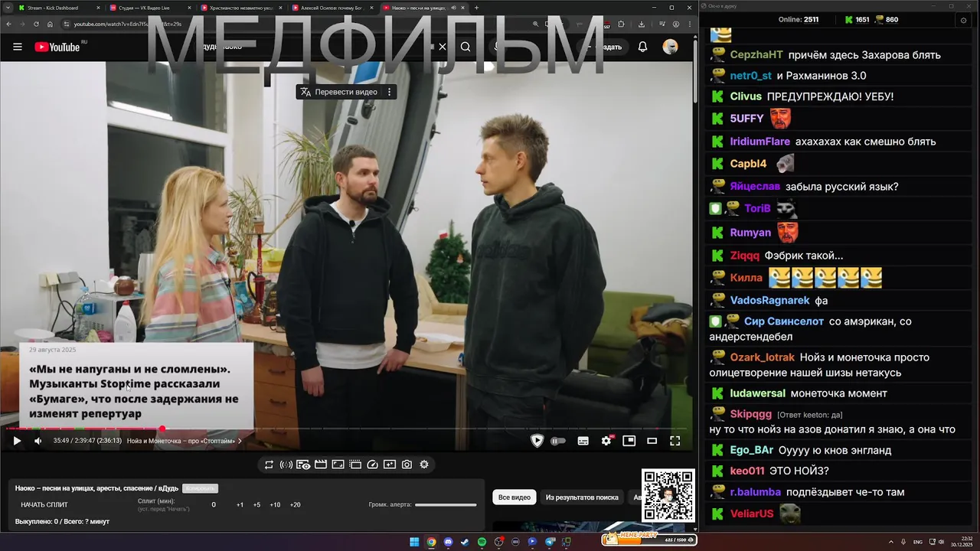This screenshot has height=551, width=980.
Task: Open extension toolbar gear options
Action: [424, 465]
